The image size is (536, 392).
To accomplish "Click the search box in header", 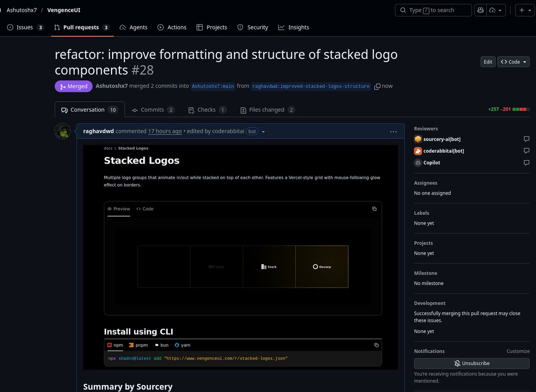I will click(433, 10).
